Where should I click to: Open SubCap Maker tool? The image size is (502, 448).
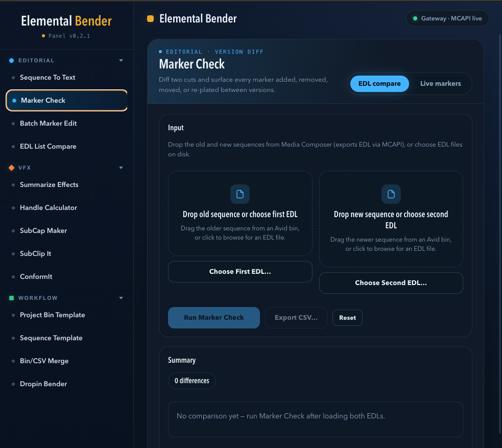point(66,230)
